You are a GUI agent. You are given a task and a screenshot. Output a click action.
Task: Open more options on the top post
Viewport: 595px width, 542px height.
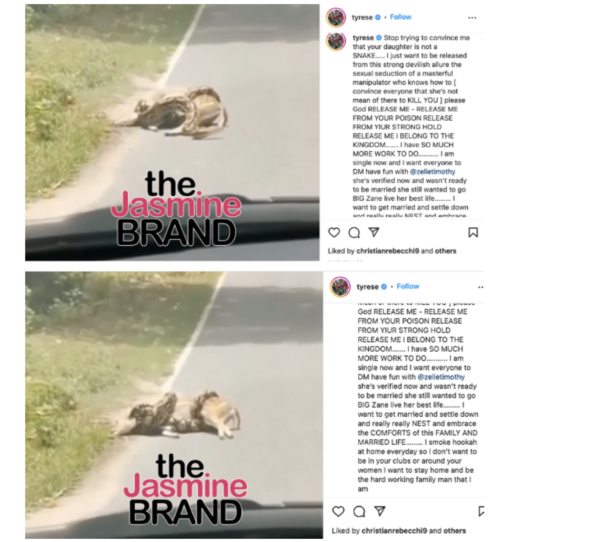(x=472, y=18)
